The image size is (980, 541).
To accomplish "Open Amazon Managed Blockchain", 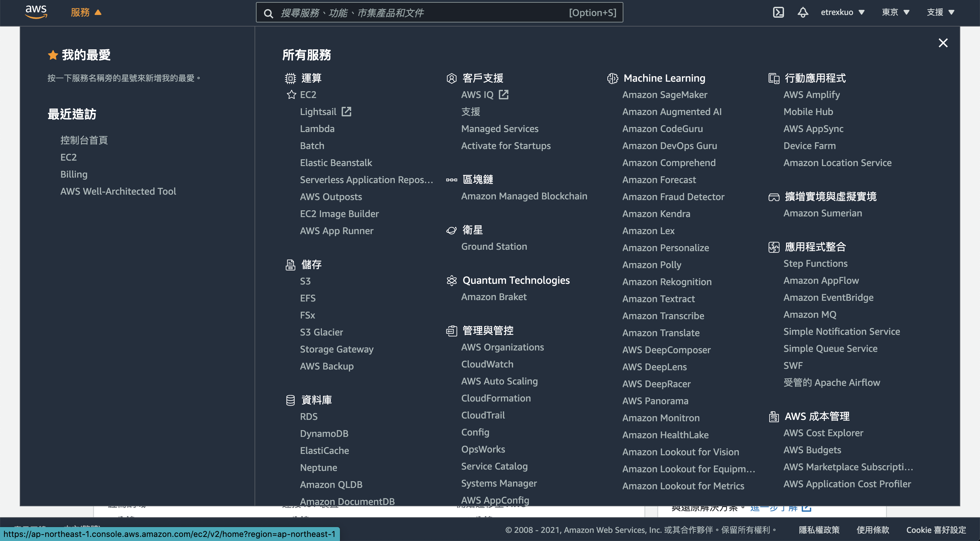I will click(x=524, y=196).
